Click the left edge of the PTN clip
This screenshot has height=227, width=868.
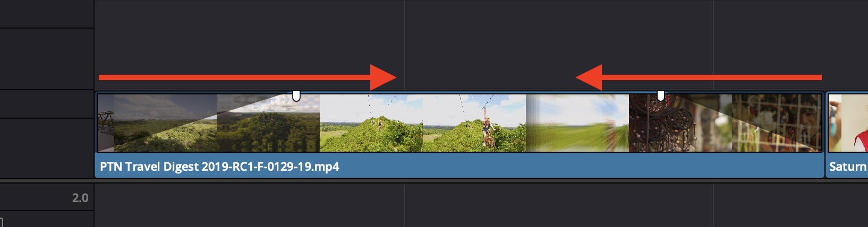96,135
